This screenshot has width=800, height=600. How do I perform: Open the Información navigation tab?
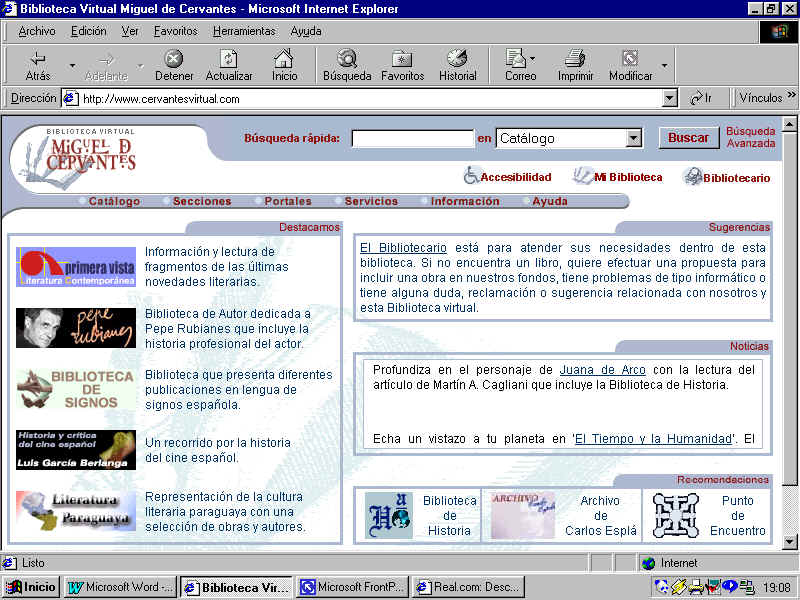tap(465, 201)
